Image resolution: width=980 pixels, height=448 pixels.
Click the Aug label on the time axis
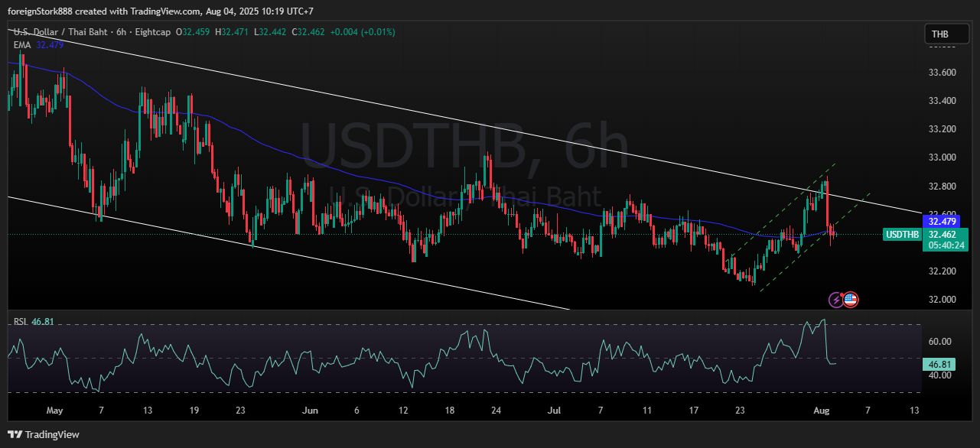click(822, 411)
